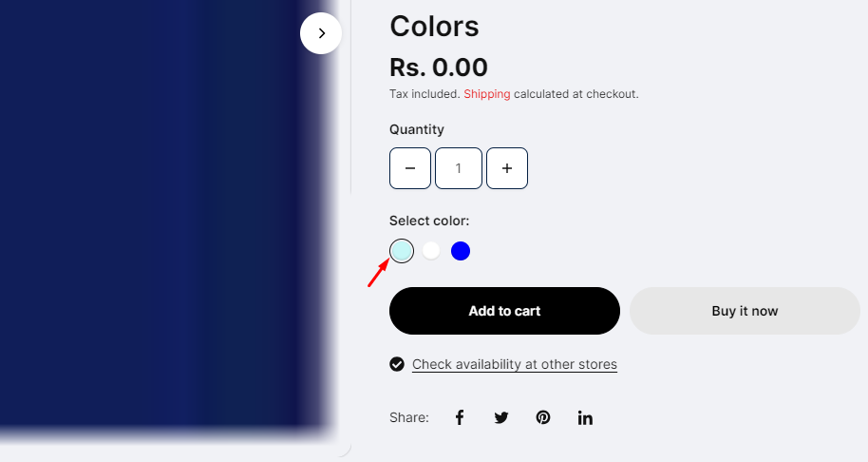The width and height of the screenshot is (868, 462).
Task: Click the navy blue product image
Action: (x=152, y=228)
